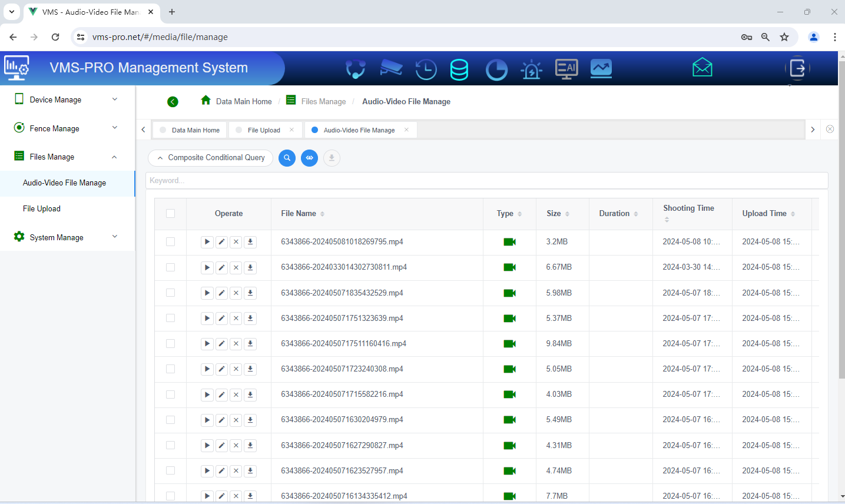Click the database storage icon in header

pos(459,69)
